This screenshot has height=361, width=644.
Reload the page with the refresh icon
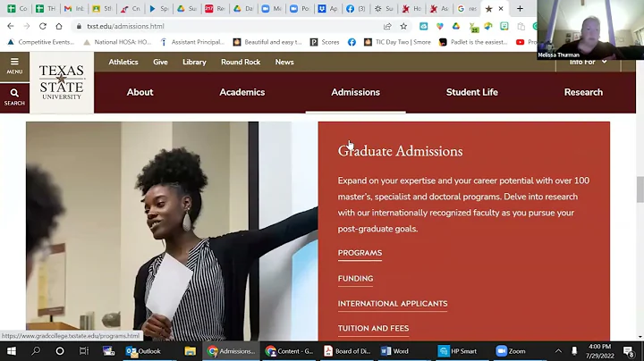point(43,26)
